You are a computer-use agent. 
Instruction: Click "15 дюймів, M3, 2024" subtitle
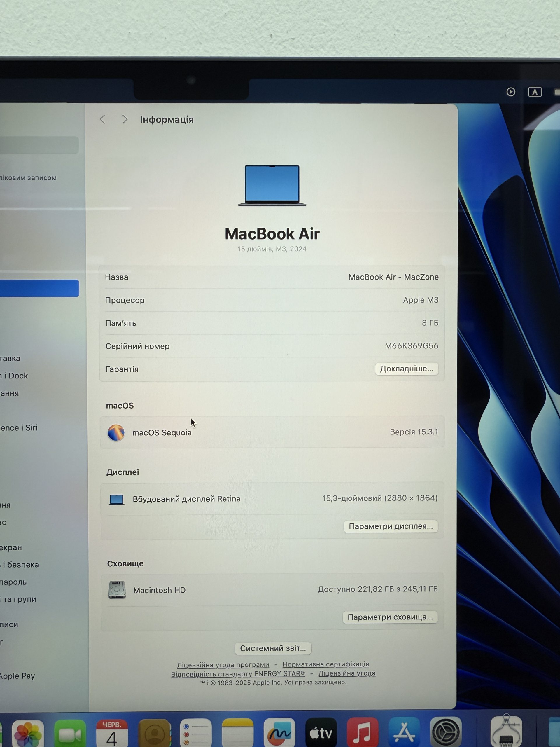(x=272, y=249)
